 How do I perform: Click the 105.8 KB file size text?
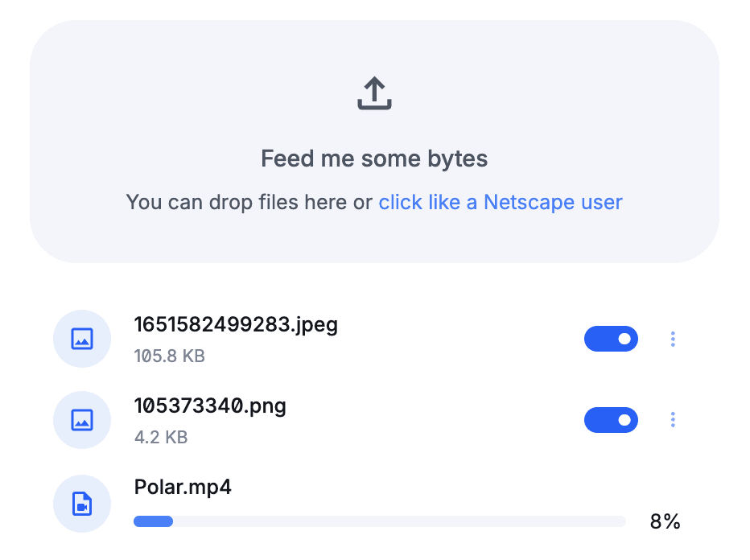coord(169,356)
